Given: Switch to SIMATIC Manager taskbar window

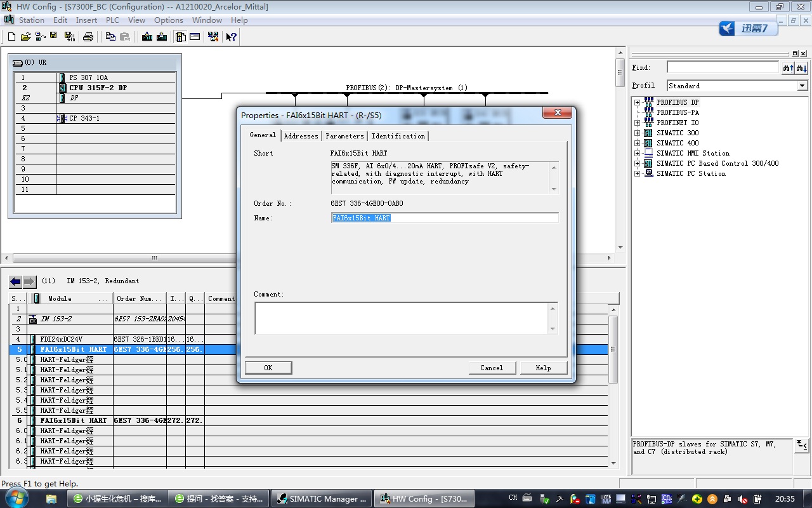Looking at the screenshot, I should point(322,498).
